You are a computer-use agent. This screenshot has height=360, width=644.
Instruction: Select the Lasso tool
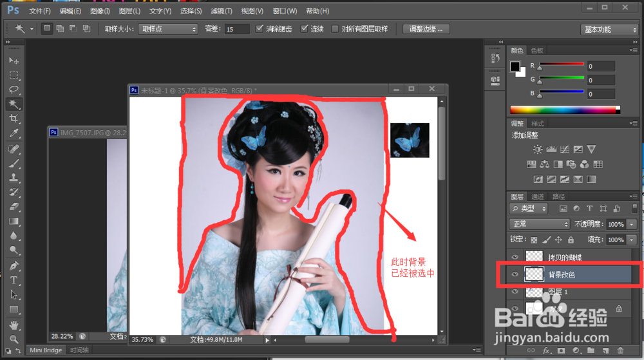[x=14, y=90]
